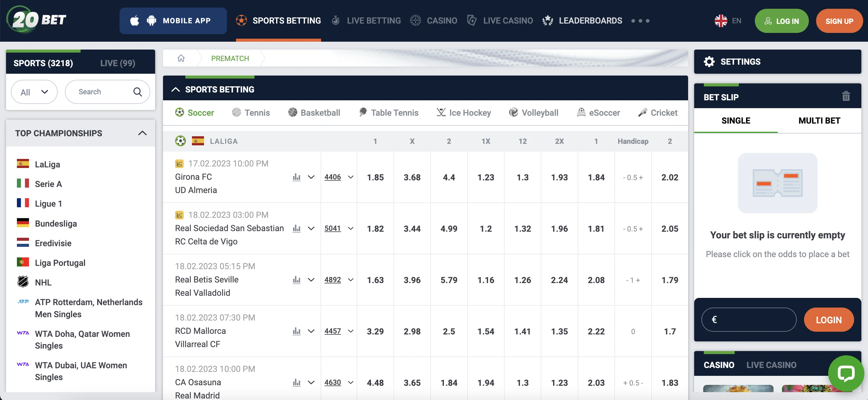Open the live chat bubble

click(x=846, y=373)
